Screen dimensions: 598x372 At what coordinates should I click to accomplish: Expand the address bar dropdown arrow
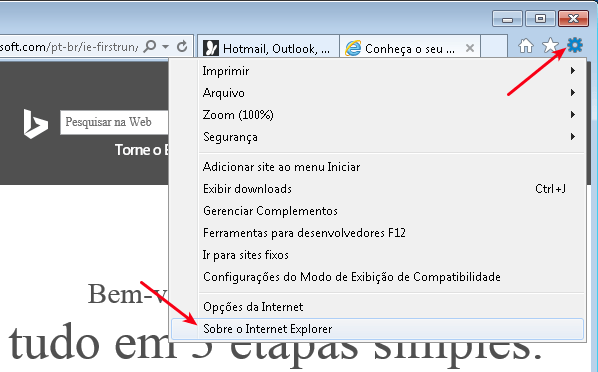(166, 47)
